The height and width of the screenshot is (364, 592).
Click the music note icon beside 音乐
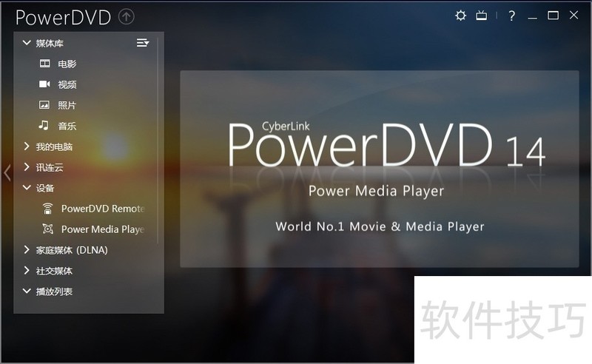pyautogui.click(x=44, y=125)
